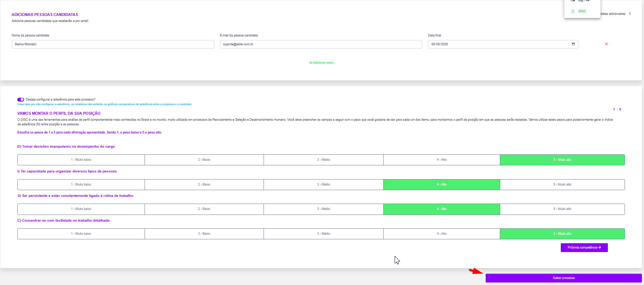This screenshot has width=644, height=285.
Task: Set 'Ser persistente' row to 3 - Médio
Action: pyautogui.click(x=323, y=209)
